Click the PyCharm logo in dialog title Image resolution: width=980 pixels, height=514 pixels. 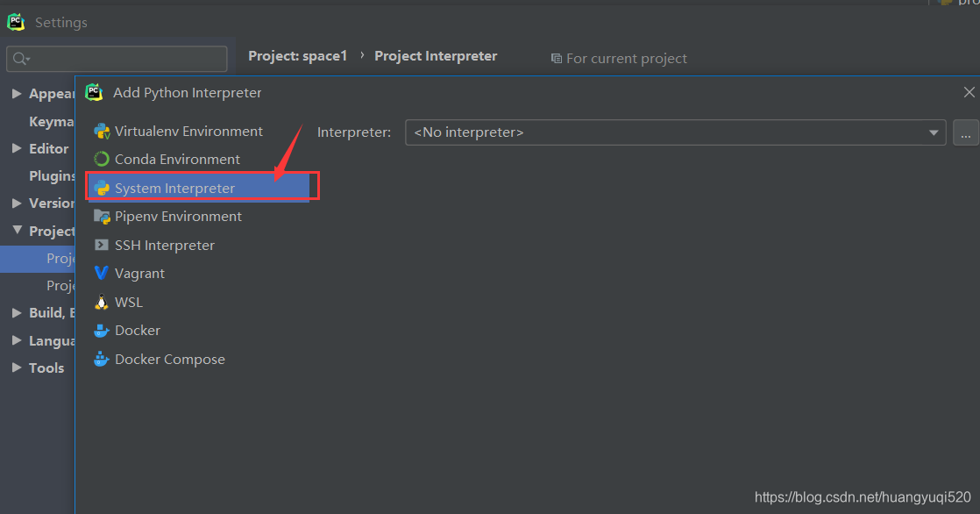click(94, 91)
